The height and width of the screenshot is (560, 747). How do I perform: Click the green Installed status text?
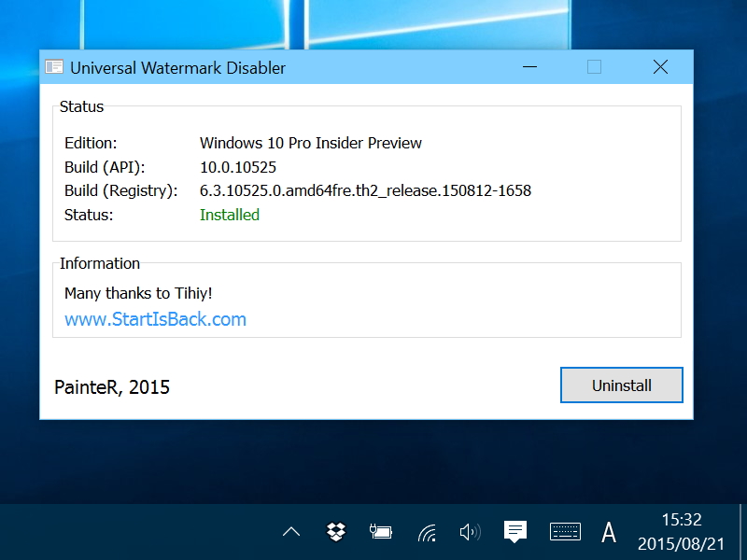point(229,214)
